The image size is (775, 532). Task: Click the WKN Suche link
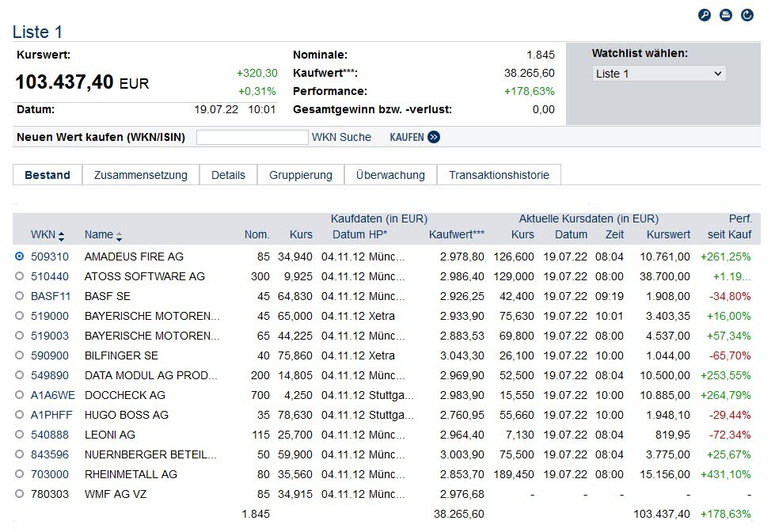click(x=341, y=137)
